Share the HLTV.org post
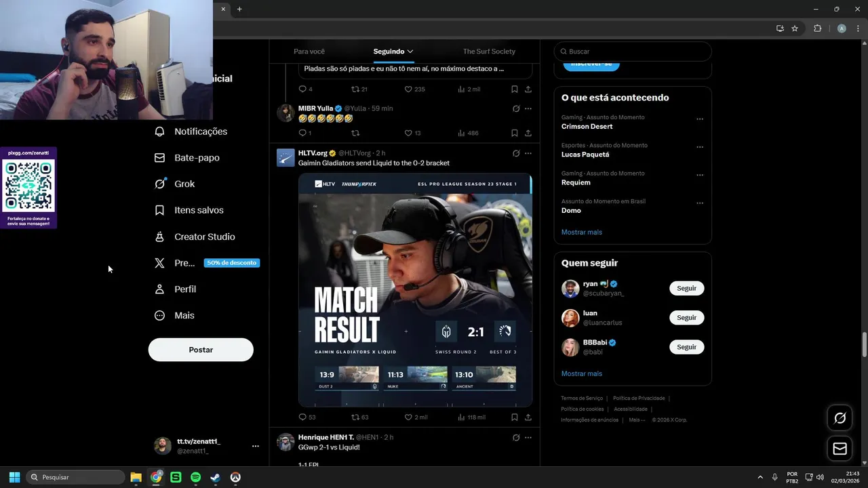 click(x=528, y=418)
